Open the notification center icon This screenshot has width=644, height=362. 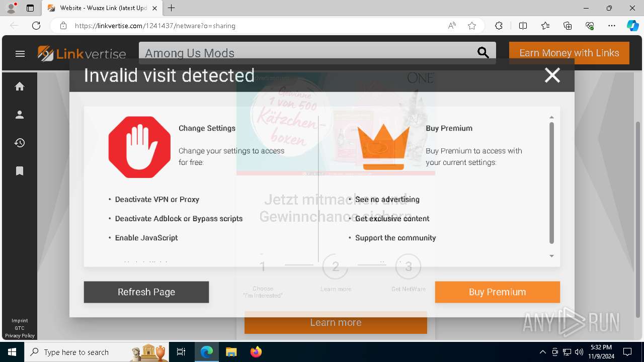627,352
